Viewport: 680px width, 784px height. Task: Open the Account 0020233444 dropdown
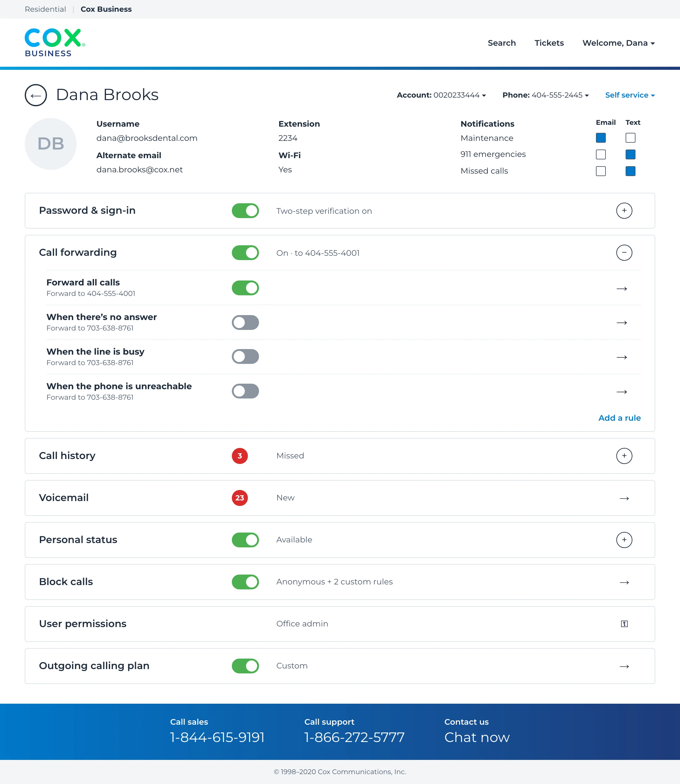click(441, 95)
